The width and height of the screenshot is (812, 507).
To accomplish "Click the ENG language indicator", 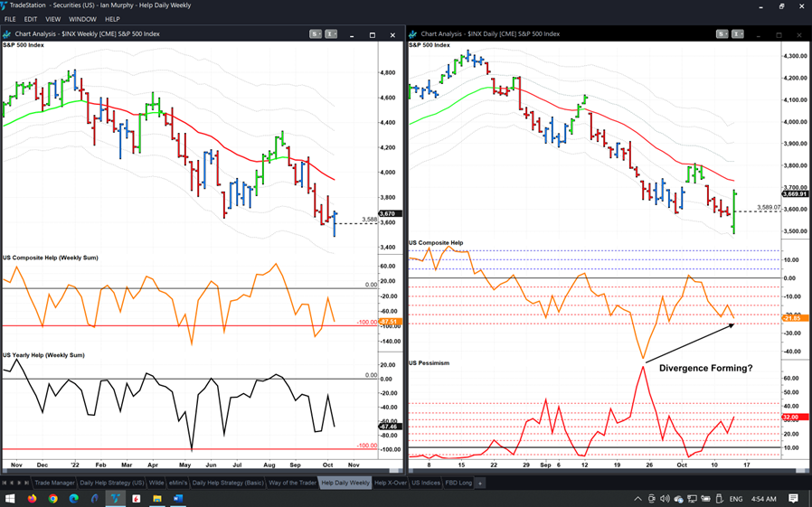I will 736,499.
